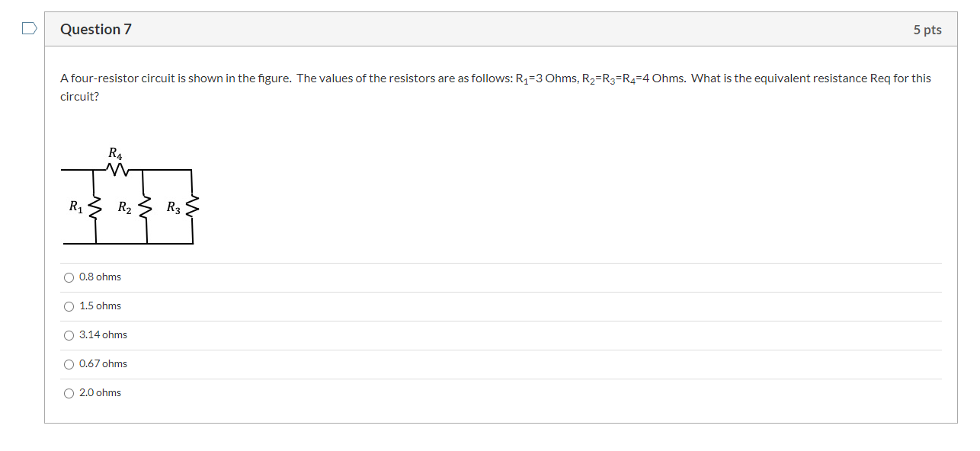
Task: Select the 0.67 ohms radio button
Action: tap(69, 364)
